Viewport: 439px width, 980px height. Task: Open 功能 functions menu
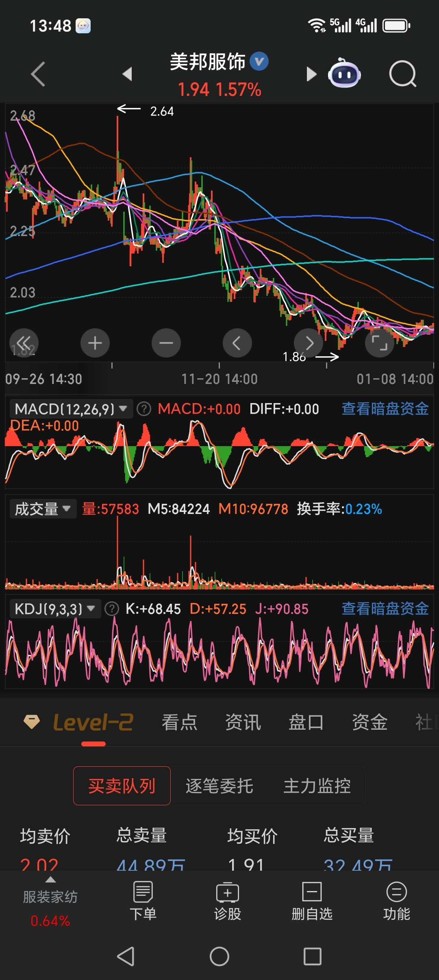pyautogui.click(x=397, y=901)
